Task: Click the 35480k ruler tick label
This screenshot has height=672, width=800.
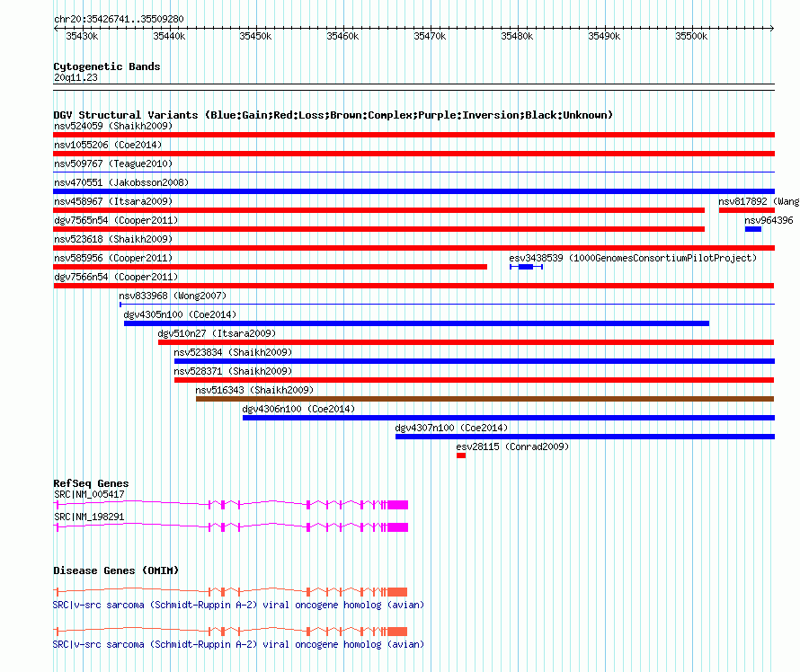Action: [x=517, y=36]
